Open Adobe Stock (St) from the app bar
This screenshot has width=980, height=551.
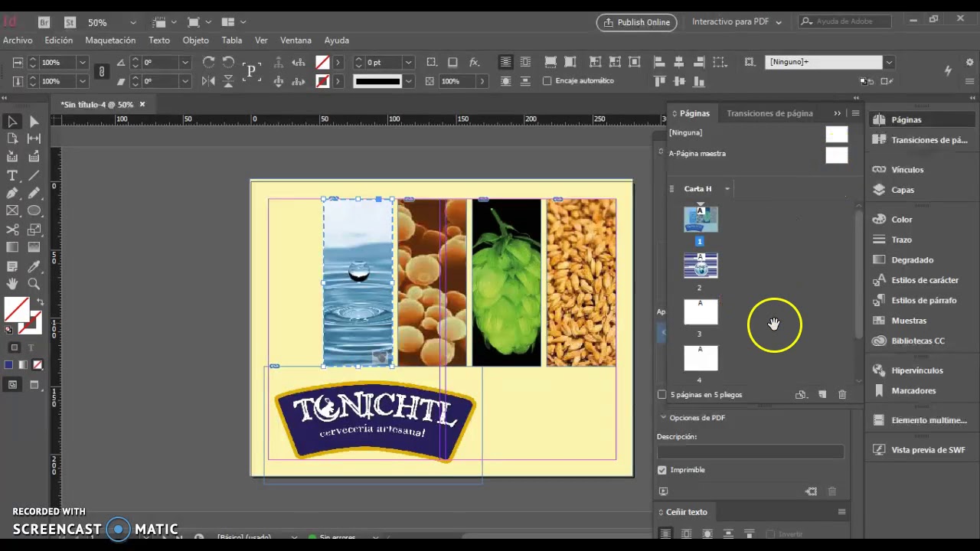point(70,22)
